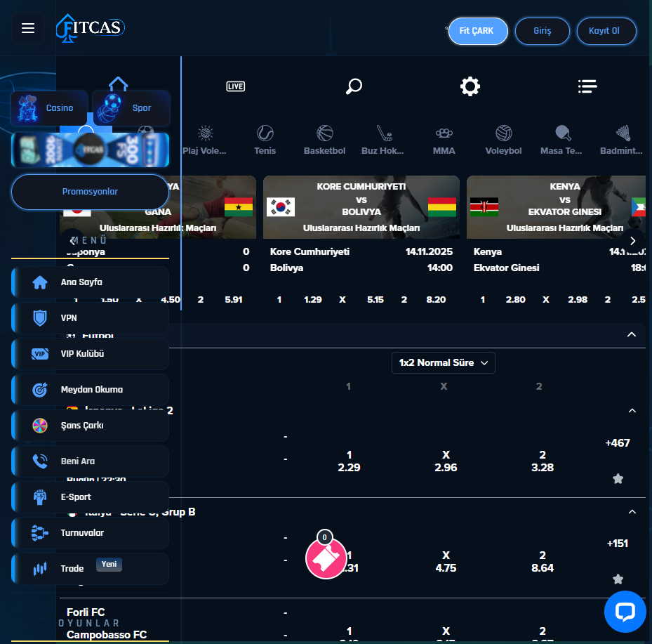The height and width of the screenshot is (644, 652).
Task: Open VIP Kulübü menu item
Action: click(x=90, y=354)
